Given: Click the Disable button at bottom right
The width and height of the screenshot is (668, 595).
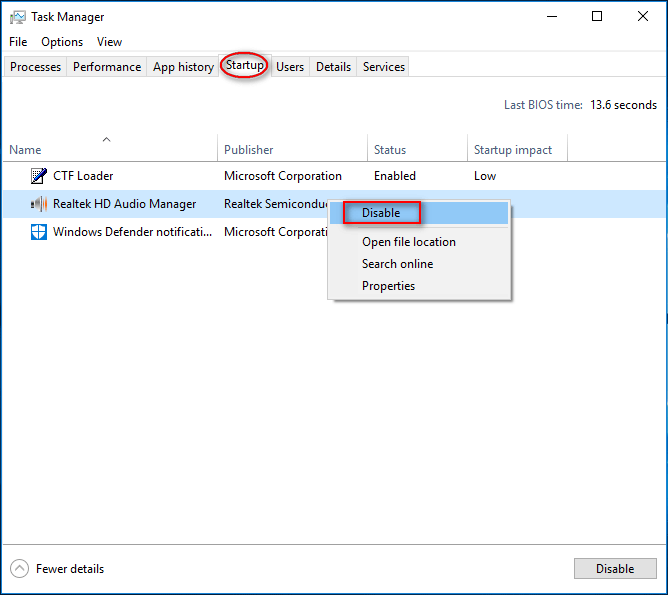Looking at the screenshot, I should pyautogui.click(x=615, y=569).
